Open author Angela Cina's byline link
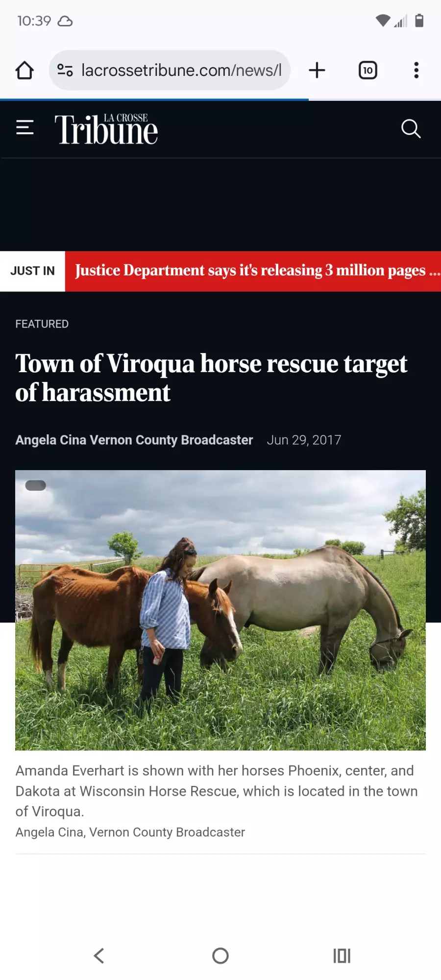This screenshot has height=980, width=441. [134, 440]
